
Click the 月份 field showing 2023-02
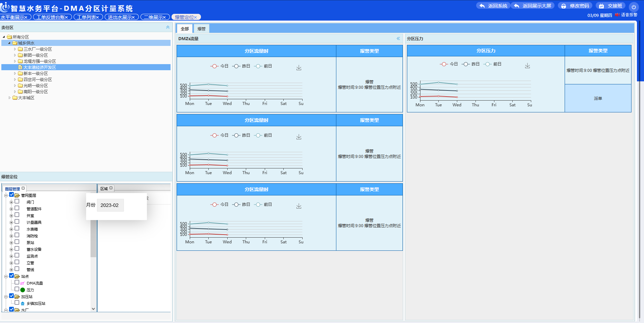tap(110, 205)
